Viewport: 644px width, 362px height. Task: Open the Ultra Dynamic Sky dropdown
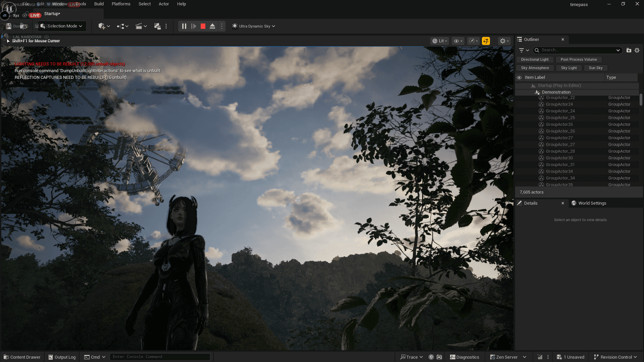click(x=254, y=26)
